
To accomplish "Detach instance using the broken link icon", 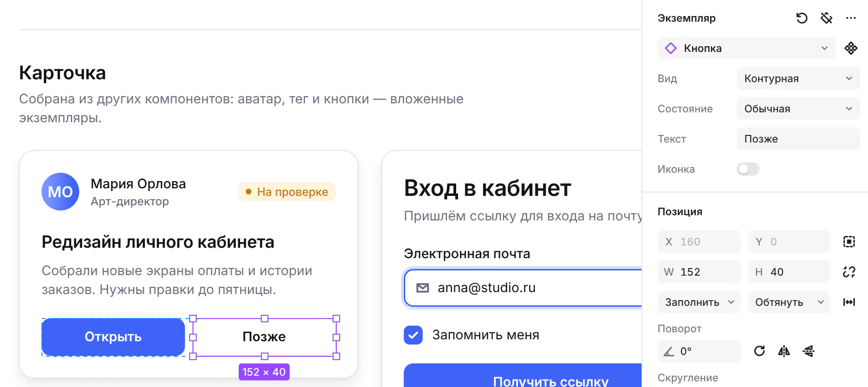I will (826, 18).
